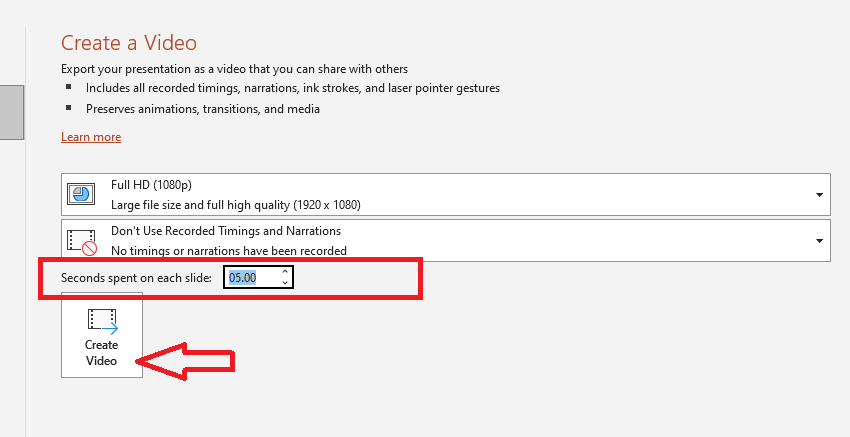The width and height of the screenshot is (850, 437).
Task: Increase seconds per slide with up arrow
Action: (x=285, y=272)
